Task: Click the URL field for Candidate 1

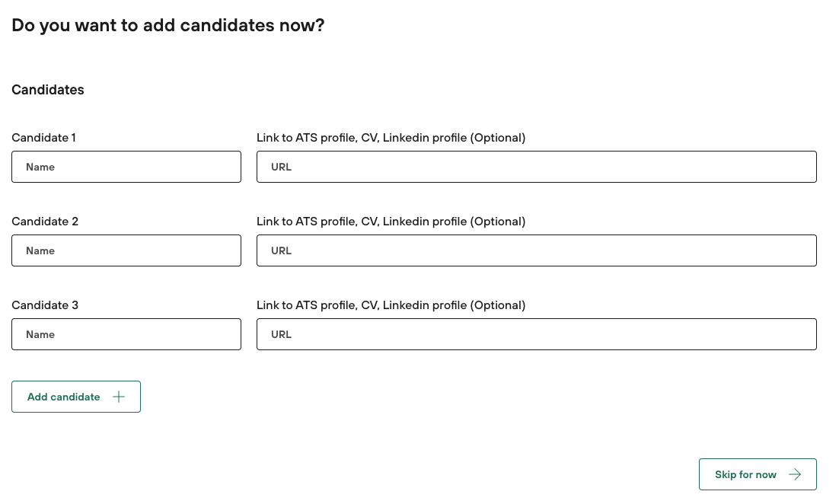Action: pos(536,167)
